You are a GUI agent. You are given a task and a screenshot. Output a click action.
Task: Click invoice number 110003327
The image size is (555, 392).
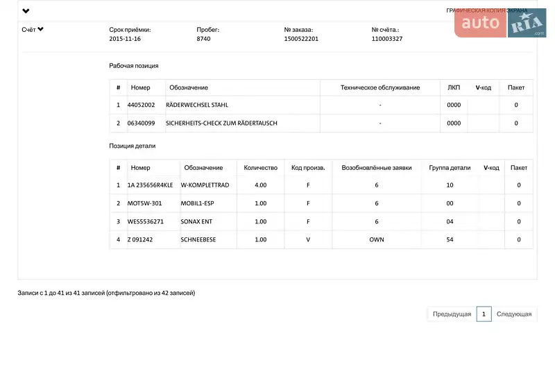(x=387, y=39)
